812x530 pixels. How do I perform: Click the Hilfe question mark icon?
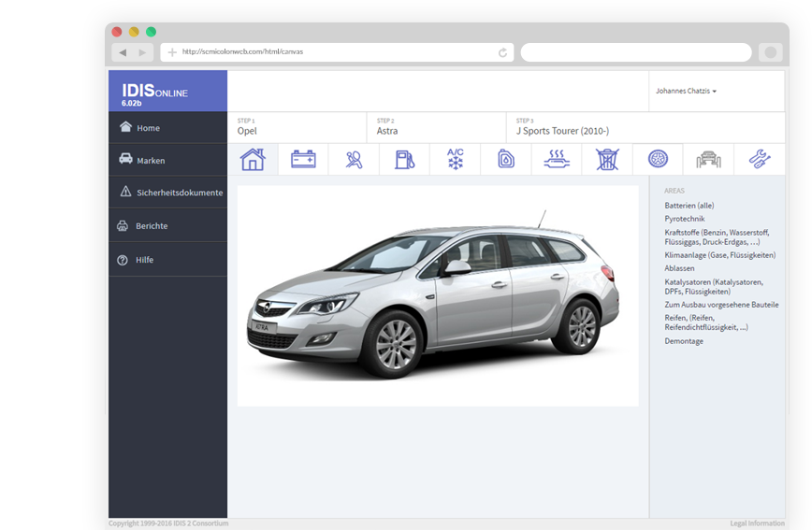[123, 260]
